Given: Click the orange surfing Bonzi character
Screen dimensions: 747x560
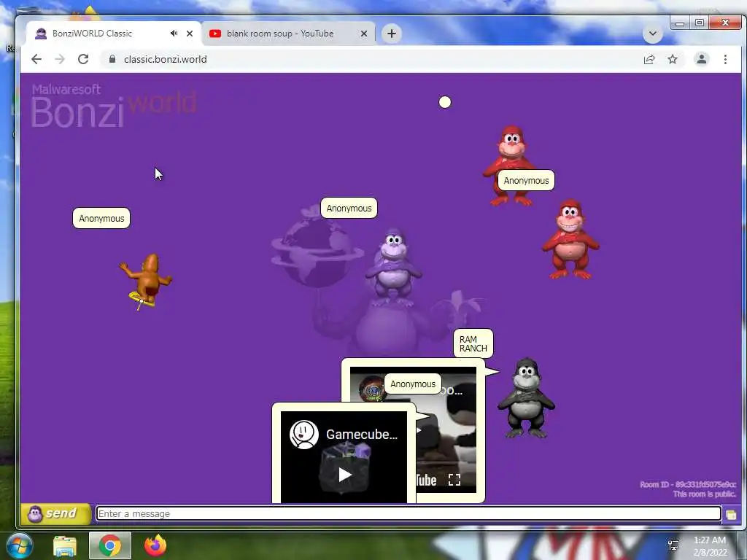Looking at the screenshot, I should coord(146,281).
